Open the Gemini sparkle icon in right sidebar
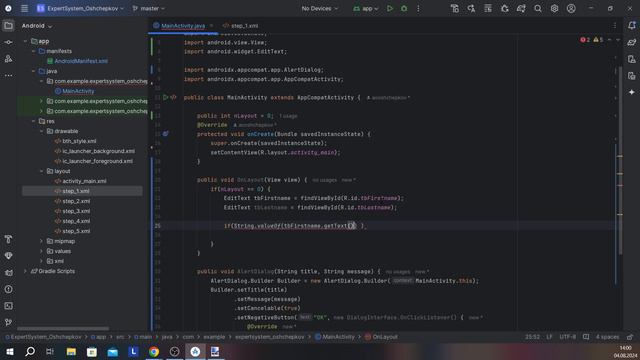Image resolution: width=640 pixels, height=360 pixels. 631,92
